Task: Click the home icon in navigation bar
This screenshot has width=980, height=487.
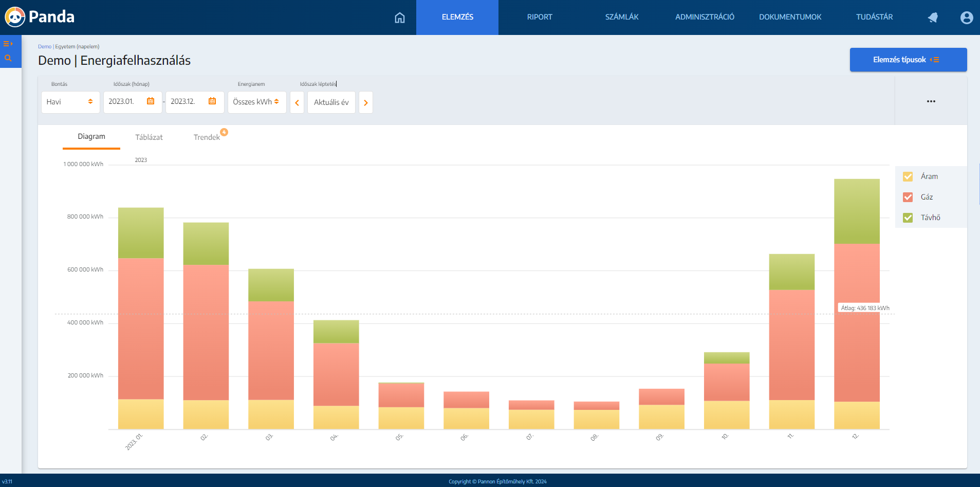Action: click(399, 17)
